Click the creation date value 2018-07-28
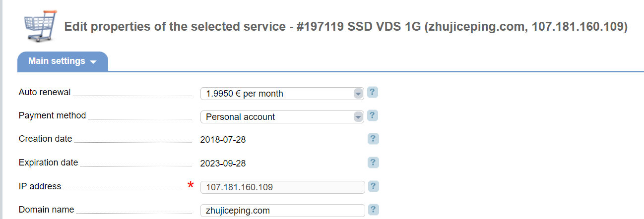Viewport: 644px width, 219px height. [223, 140]
